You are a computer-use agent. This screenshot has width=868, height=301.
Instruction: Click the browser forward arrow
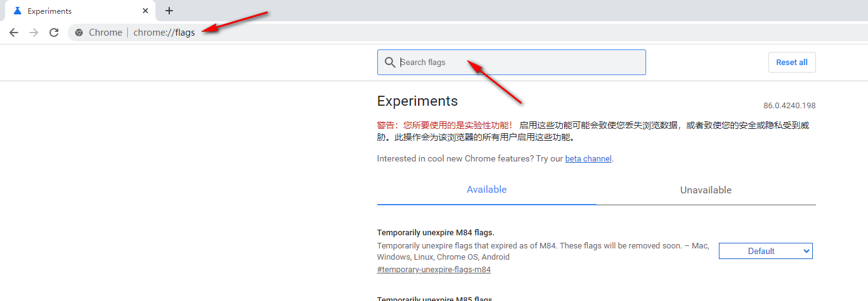(x=34, y=33)
